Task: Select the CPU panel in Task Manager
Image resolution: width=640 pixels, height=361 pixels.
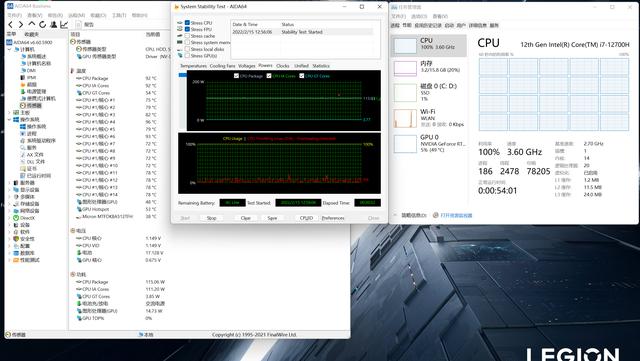Action: pyautogui.click(x=429, y=45)
